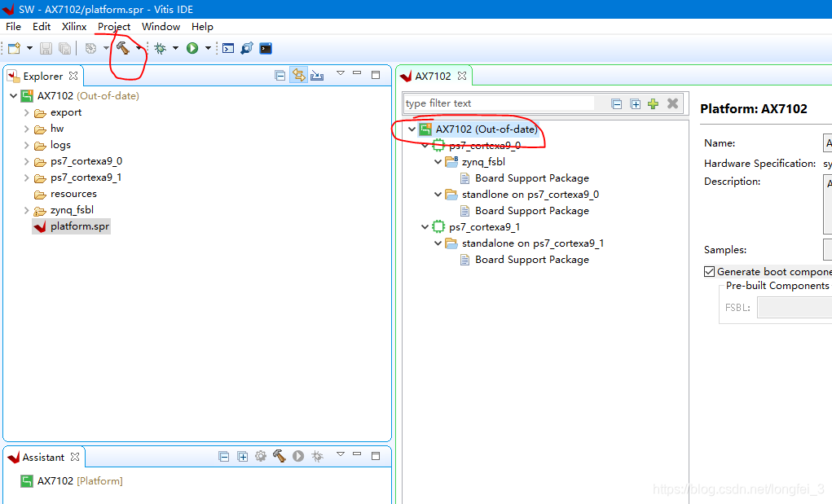Expand all in platform tree
The height and width of the screenshot is (504, 832).
pyautogui.click(x=635, y=104)
